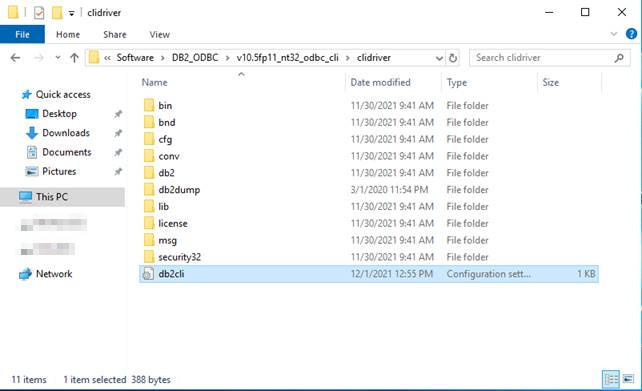Unpin Desktop using its pin icon

coord(118,114)
